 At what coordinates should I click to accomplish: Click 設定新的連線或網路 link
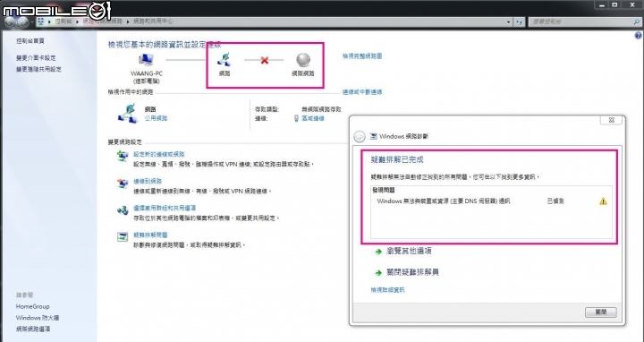pos(159,155)
